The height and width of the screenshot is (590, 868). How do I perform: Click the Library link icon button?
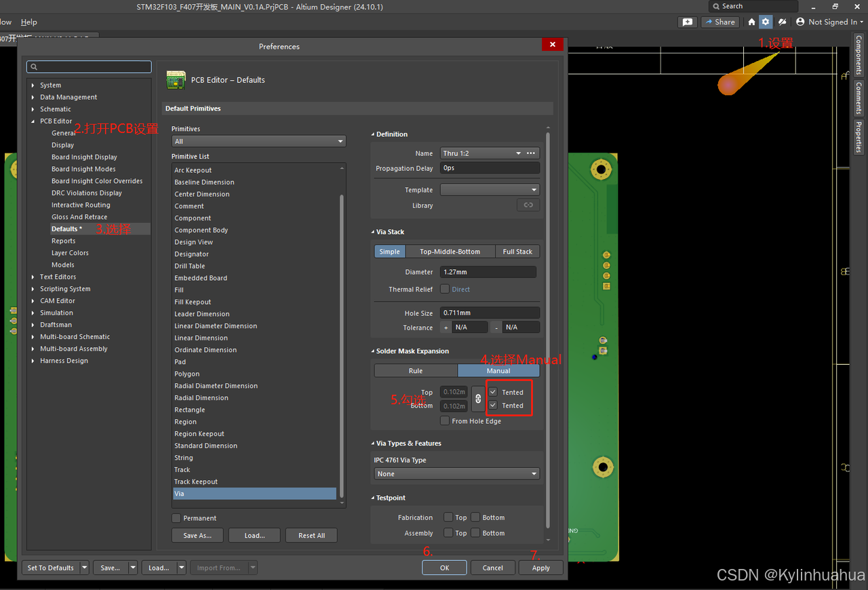tap(528, 205)
